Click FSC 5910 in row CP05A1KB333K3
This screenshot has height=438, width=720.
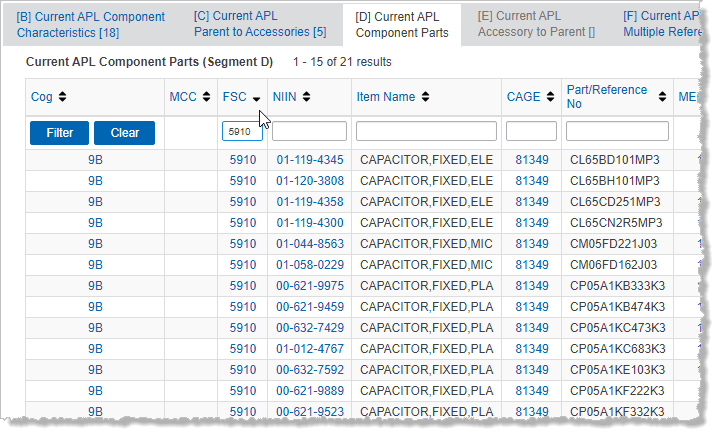pos(243,286)
